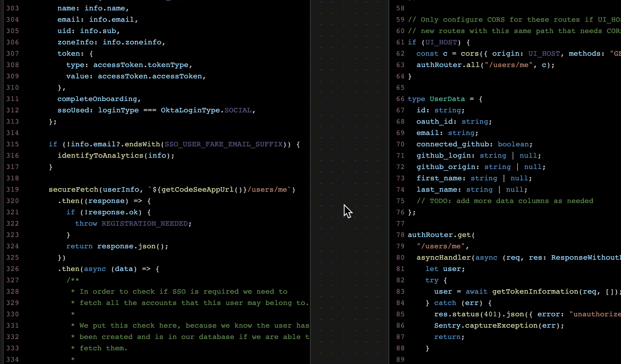Click 'if (UI_HOST) {' on line 61
This screenshot has height=364, width=621.
(x=439, y=42)
